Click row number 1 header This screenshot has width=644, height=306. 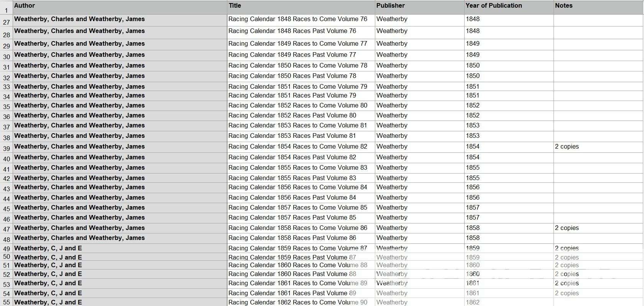(6, 10)
